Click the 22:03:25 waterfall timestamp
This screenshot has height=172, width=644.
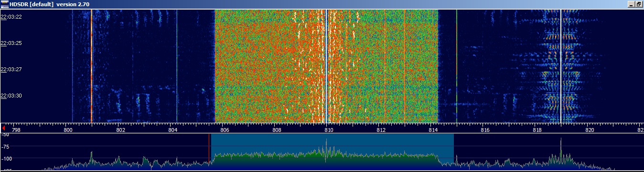tap(11, 43)
